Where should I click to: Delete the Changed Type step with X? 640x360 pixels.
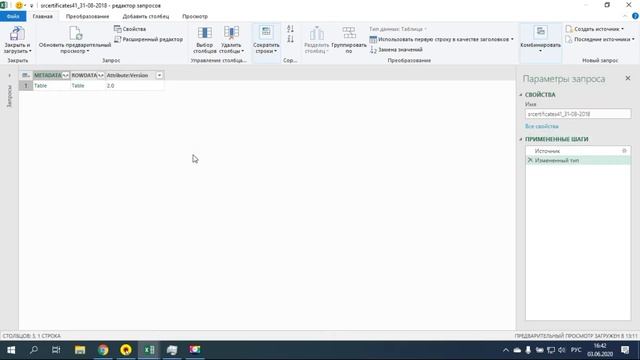[x=530, y=160]
